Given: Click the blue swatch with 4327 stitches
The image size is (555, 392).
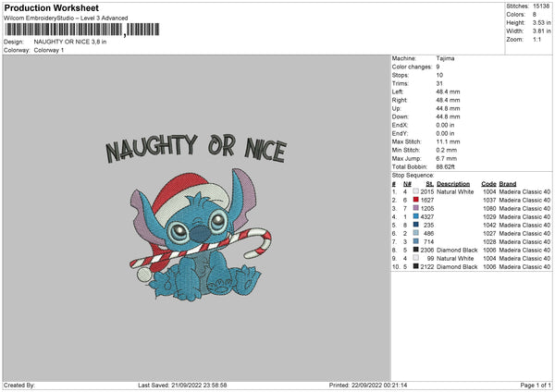Looking at the screenshot, I should (415, 216).
